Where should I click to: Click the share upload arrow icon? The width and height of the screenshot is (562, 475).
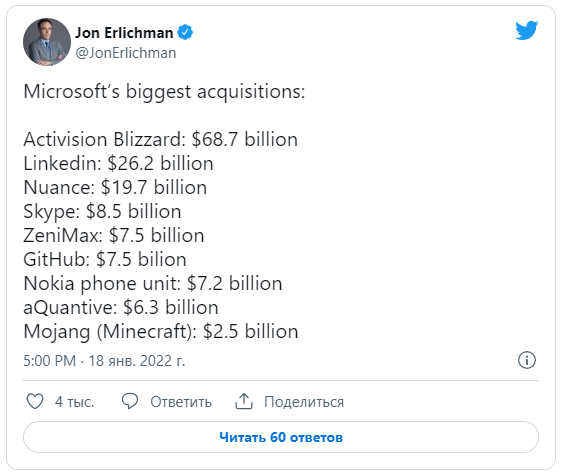(x=244, y=401)
